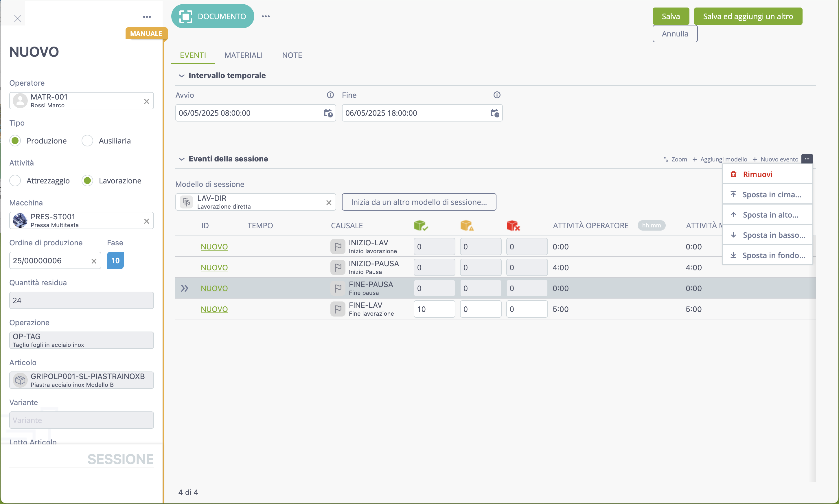Image resolution: width=839 pixels, height=504 pixels.
Task: Click the FINE-LAV rejected quantity field
Action: (527, 309)
